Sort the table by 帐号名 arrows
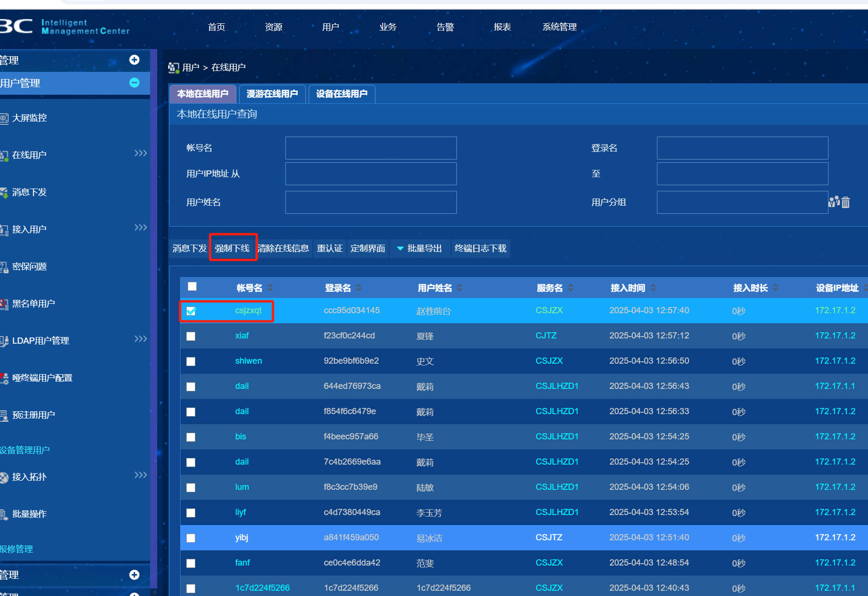 [x=270, y=288]
